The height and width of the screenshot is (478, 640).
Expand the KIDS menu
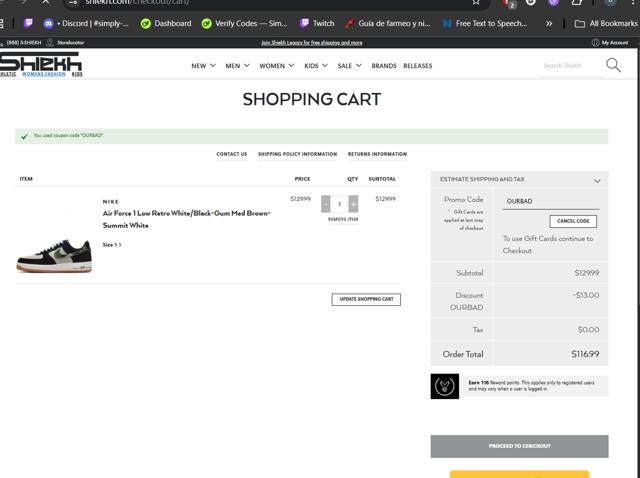click(x=316, y=66)
